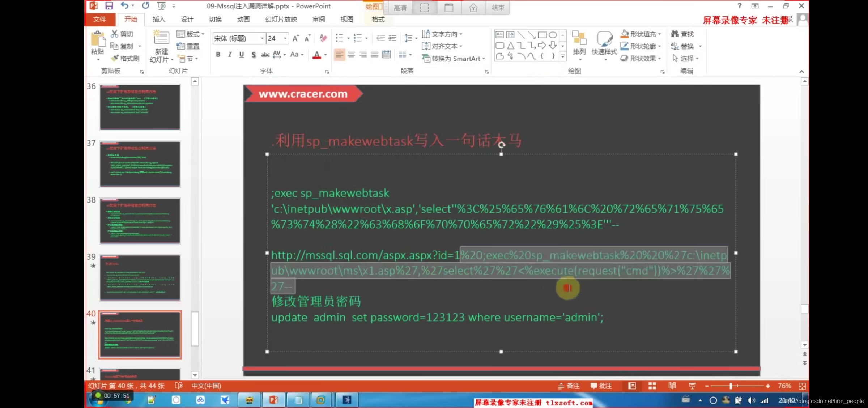Click the decrease indent icon
This screenshot has height=408, width=868.
[x=380, y=38]
